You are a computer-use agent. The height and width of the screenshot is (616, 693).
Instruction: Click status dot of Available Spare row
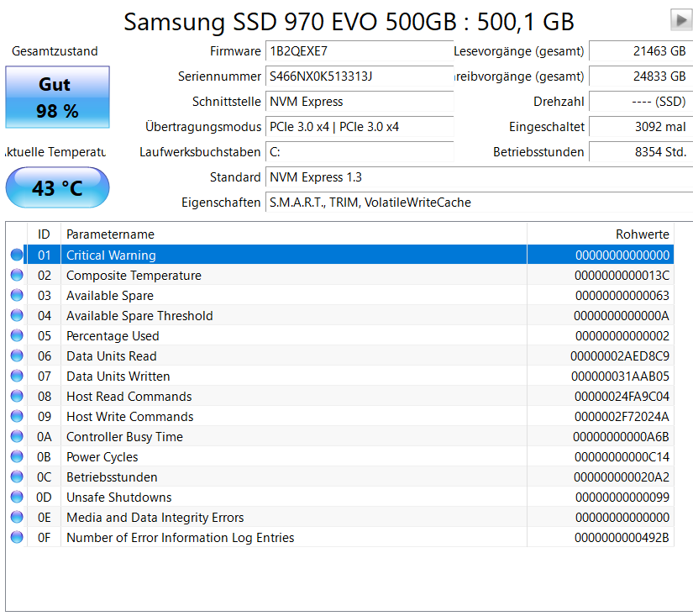17,295
